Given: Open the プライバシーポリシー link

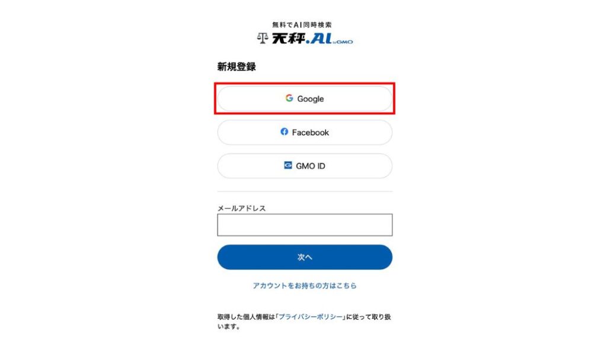Looking at the screenshot, I should 311,317.
